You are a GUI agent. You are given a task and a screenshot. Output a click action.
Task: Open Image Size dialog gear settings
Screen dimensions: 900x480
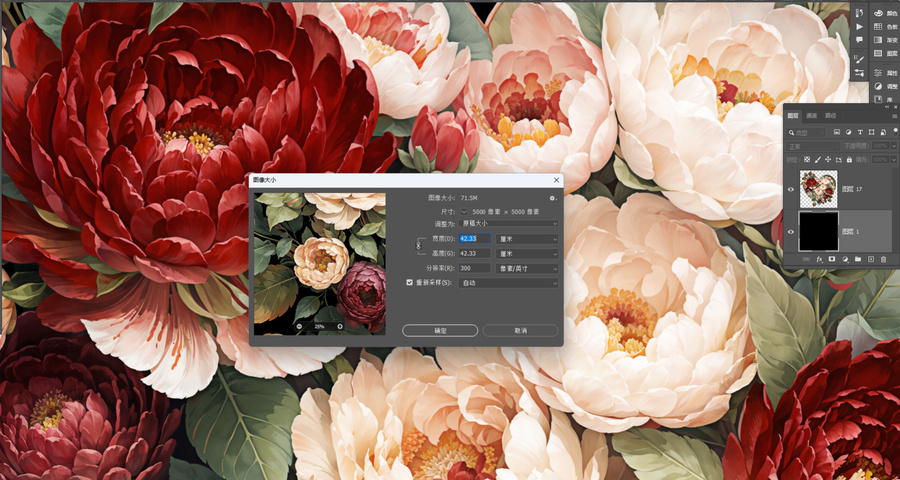pyautogui.click(x=552, y=198)
